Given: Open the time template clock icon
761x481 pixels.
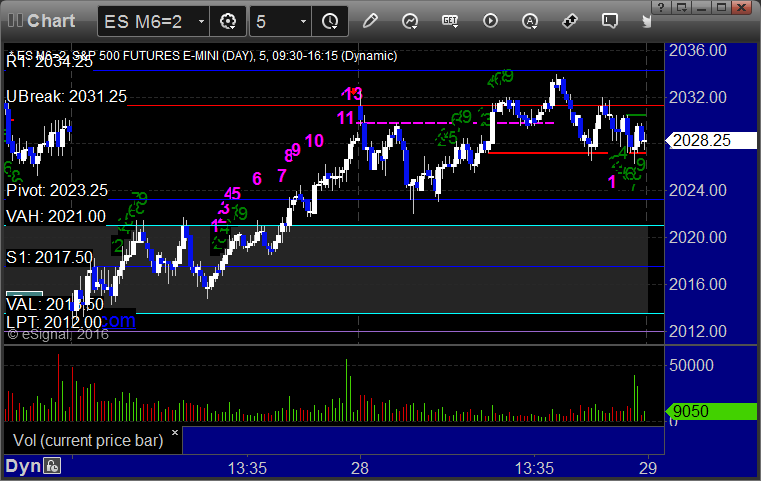Looking at the screenshot, I should tap(330, 21).
